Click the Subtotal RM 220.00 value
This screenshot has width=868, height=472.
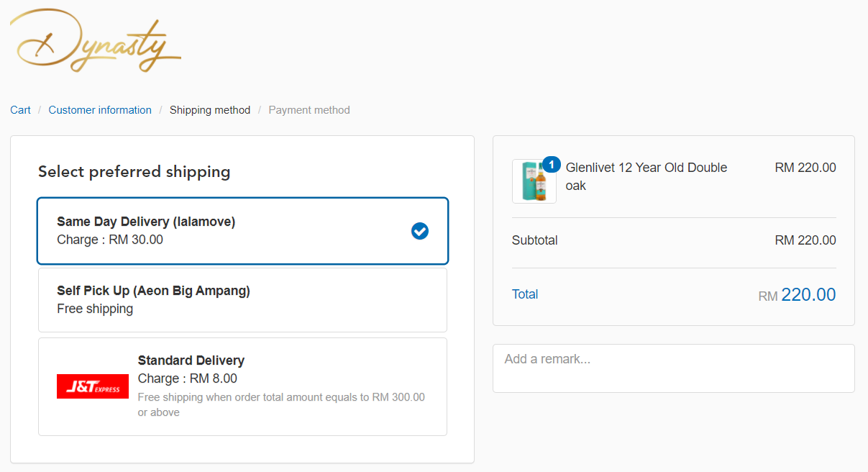point(805,240)
